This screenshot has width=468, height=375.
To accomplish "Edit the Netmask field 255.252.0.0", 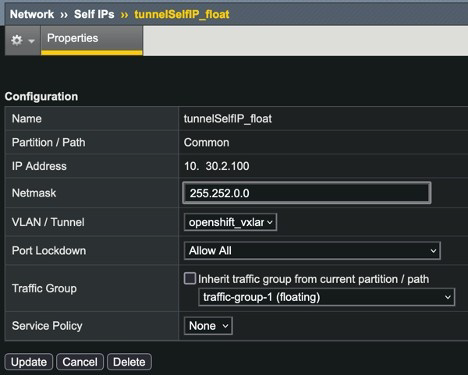I will (307, 193).
